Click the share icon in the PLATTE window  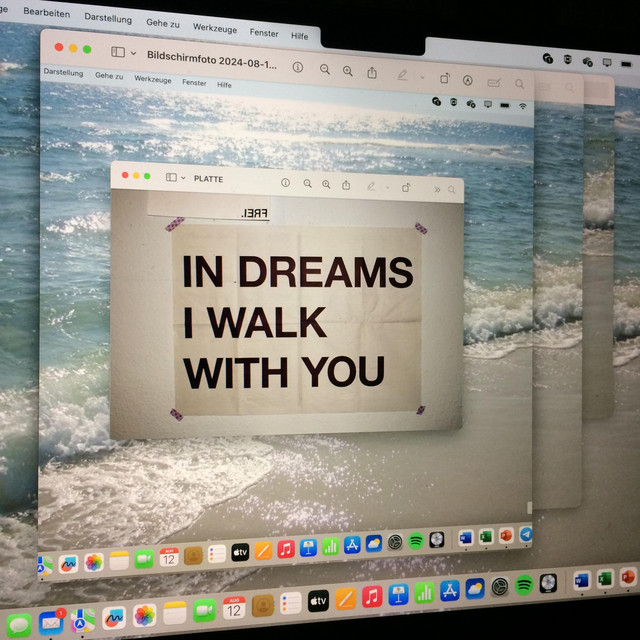coord(346,185)
